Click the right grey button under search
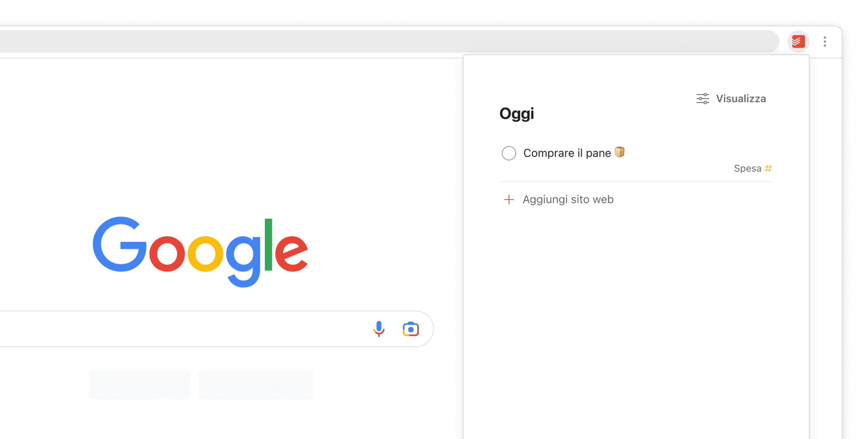This screenshot has height=439, width=868. coord(256,385)
